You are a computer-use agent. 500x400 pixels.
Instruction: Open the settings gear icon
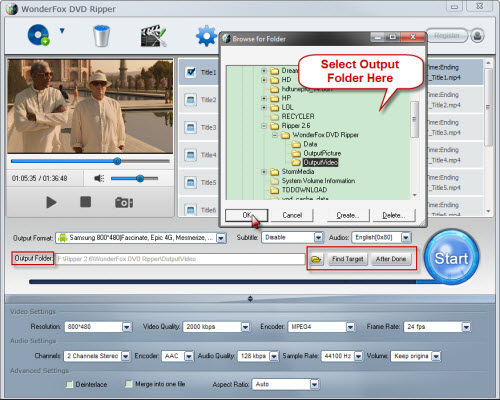tap(206, 36)
